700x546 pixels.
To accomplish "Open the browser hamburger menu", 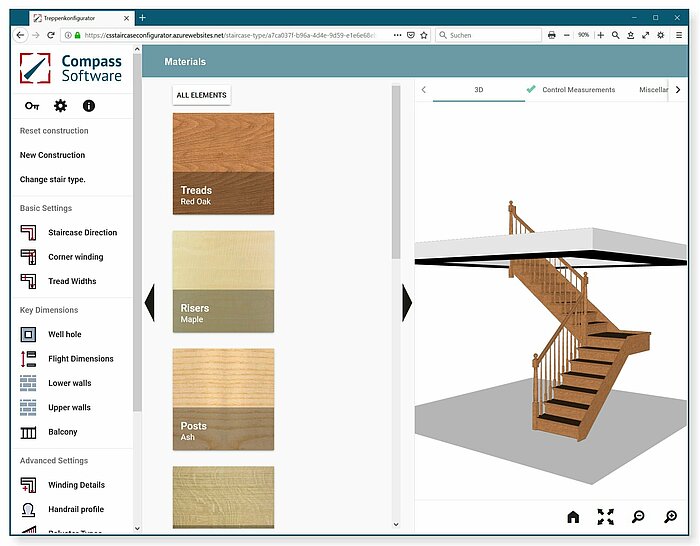I will click(679, 35).
